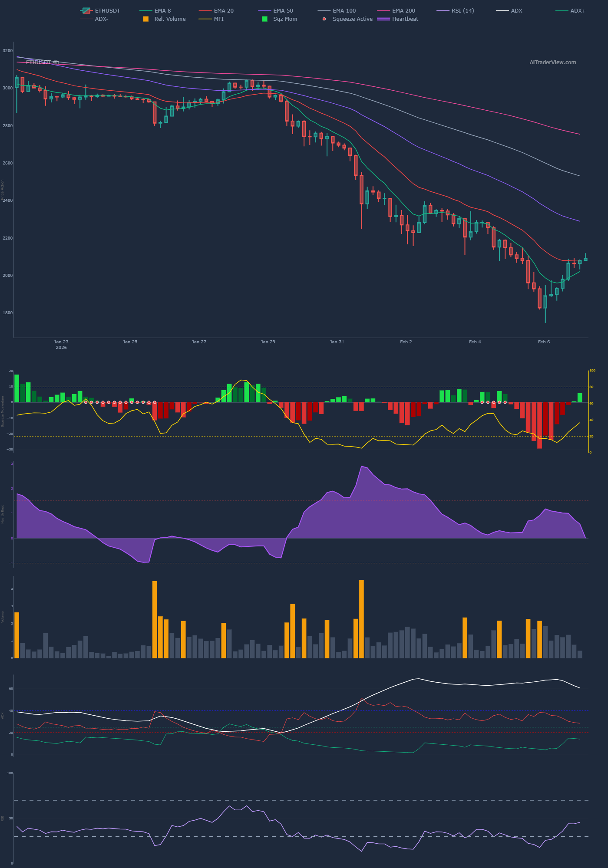The image size is (608, 868).
Task: Click the yellow MFI legend line icon
Action: pos(205,19)
